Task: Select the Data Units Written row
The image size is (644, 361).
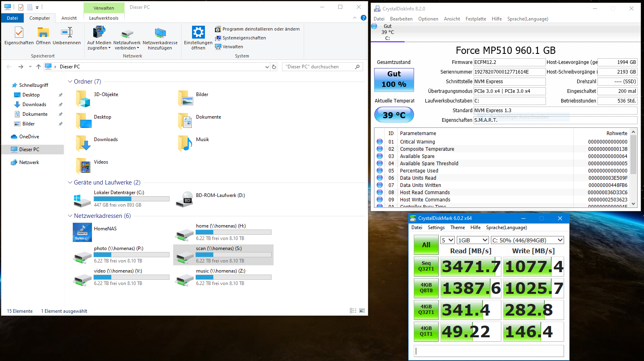Action: click(502, 185)
